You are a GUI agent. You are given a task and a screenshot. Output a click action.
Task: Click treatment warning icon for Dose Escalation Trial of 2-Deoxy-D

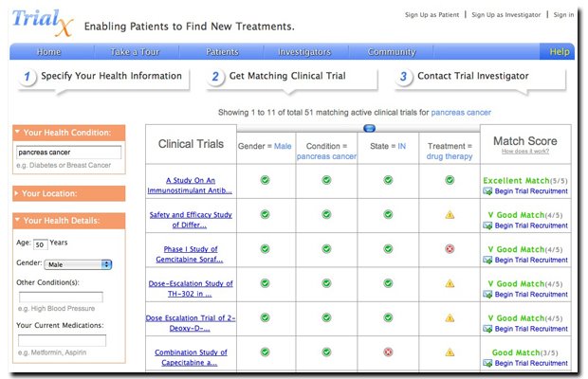[450, 318]
